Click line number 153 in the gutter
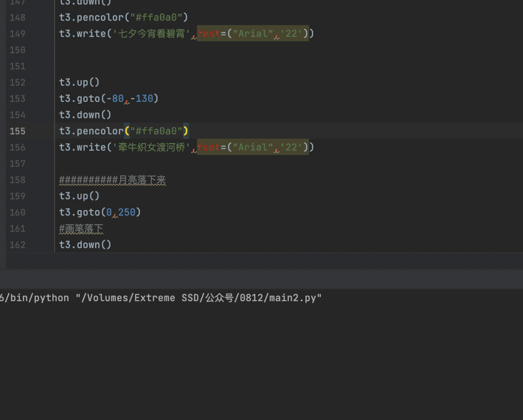The height and width of the screenshot is (420, 523). (17, 99)
